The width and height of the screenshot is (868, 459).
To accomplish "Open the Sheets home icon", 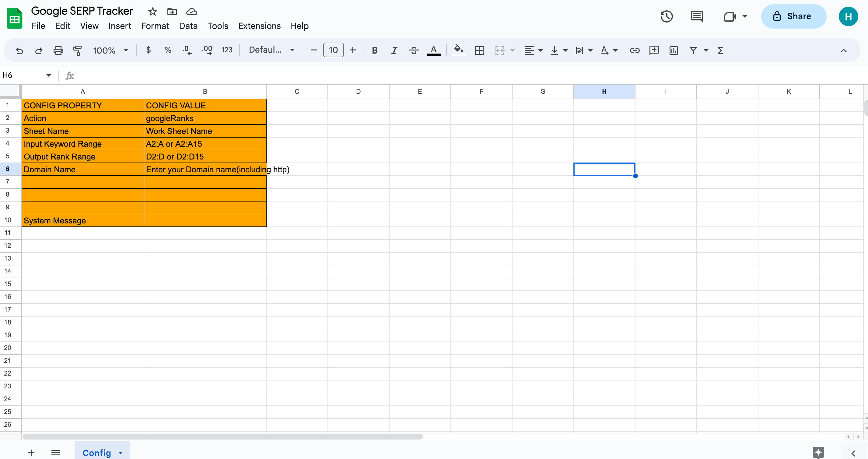I will click(15, 18).
